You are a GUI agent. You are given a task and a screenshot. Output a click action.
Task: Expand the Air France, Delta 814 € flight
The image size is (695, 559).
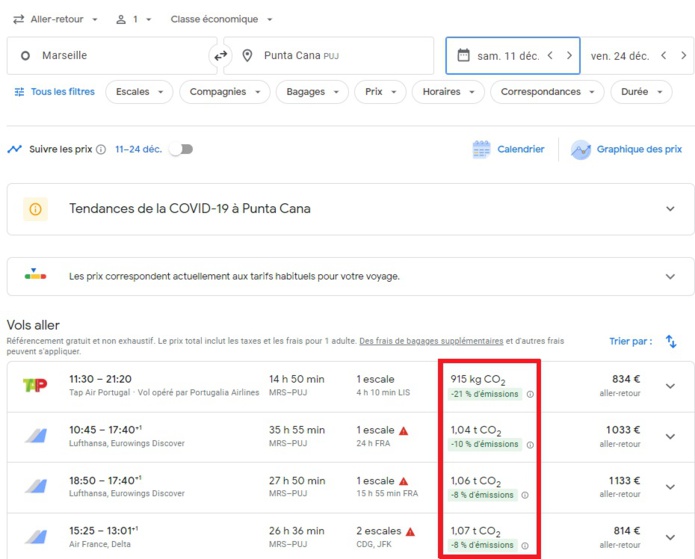pos(670,537)
